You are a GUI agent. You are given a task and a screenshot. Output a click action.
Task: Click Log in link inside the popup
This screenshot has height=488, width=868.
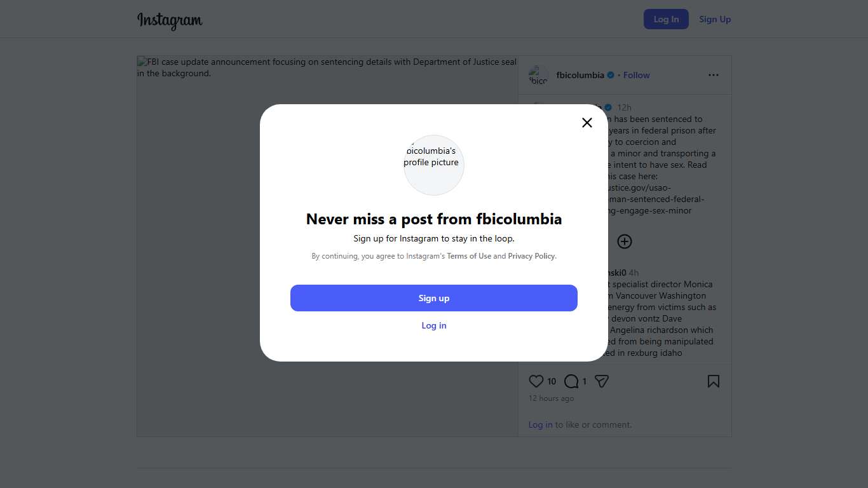coord(434,325)
